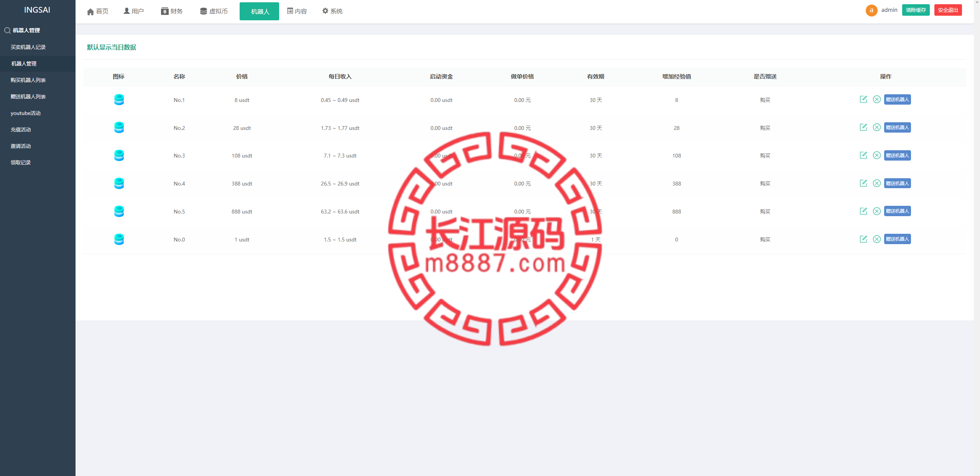Screen dimensions: 980x476
Task: Click 赠送机器人 button for No.0
Action: click(x=897, y=239)
